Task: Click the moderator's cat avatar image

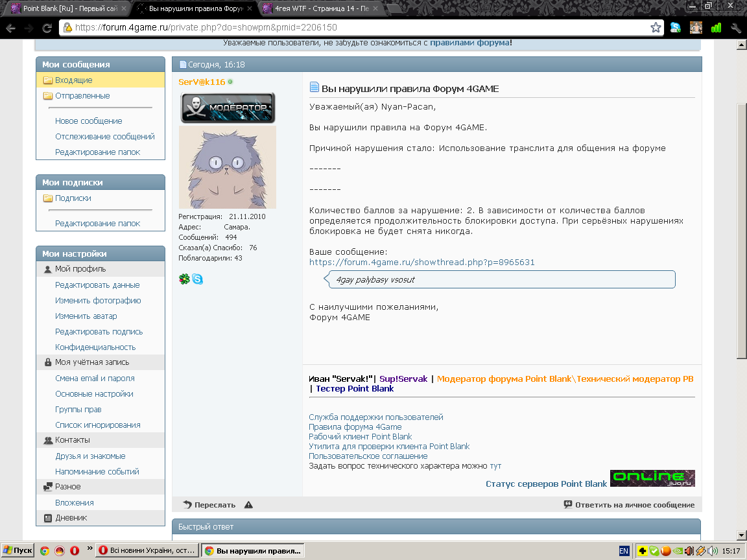Action: point(227,167)
